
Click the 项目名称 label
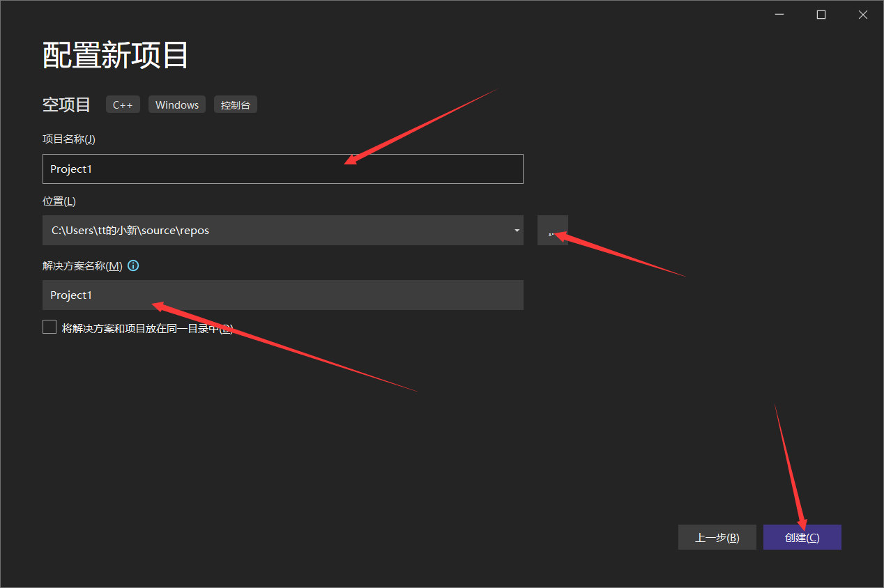pyautogui.click(x=69, y=139)
